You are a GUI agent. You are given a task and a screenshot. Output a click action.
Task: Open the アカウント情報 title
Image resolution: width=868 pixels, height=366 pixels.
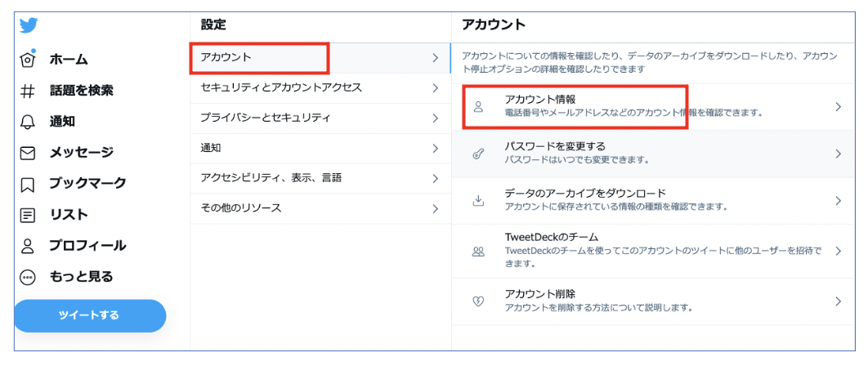point(540,100)
